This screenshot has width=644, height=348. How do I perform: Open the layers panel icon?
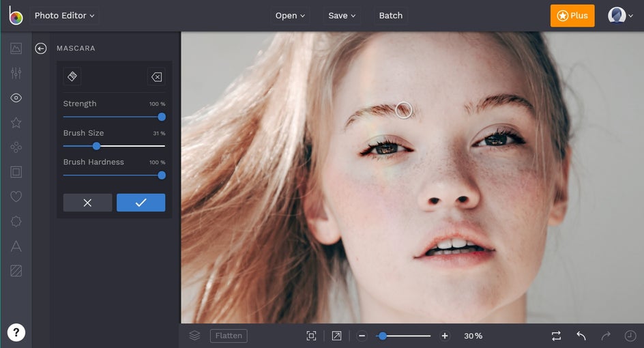coord(194,336)
